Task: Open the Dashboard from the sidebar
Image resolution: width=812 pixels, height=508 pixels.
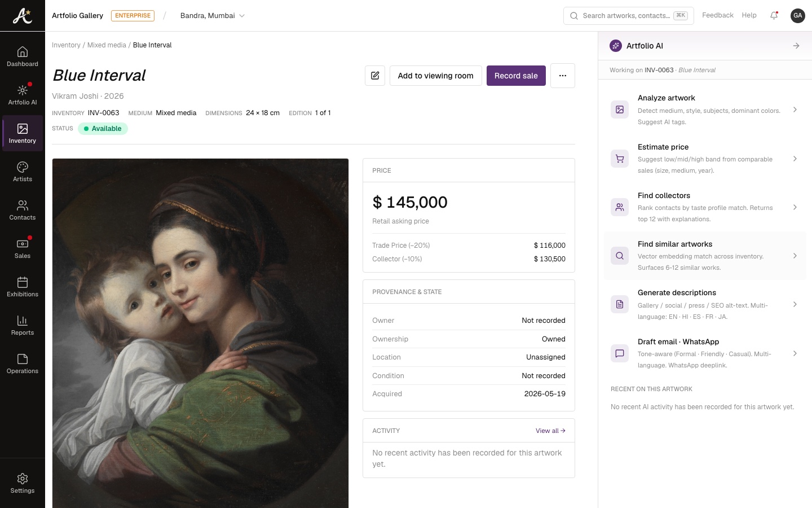Action: tap(23, 56)
